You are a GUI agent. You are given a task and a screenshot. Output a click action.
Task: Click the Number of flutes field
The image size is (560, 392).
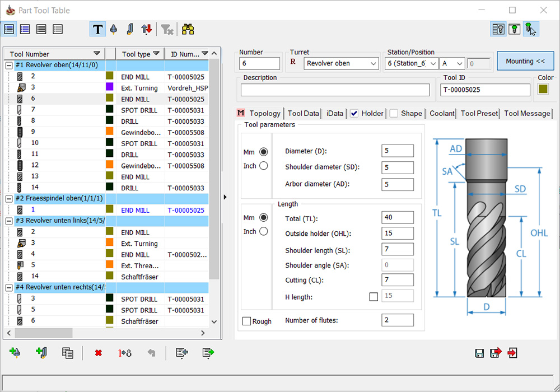pyautogui.click(x=398, y=320)
